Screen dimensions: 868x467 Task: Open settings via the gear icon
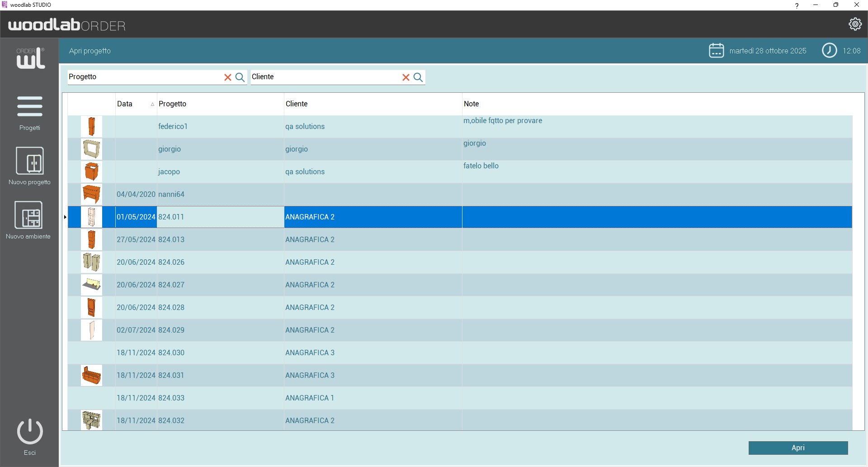click(x=855, y=24)
